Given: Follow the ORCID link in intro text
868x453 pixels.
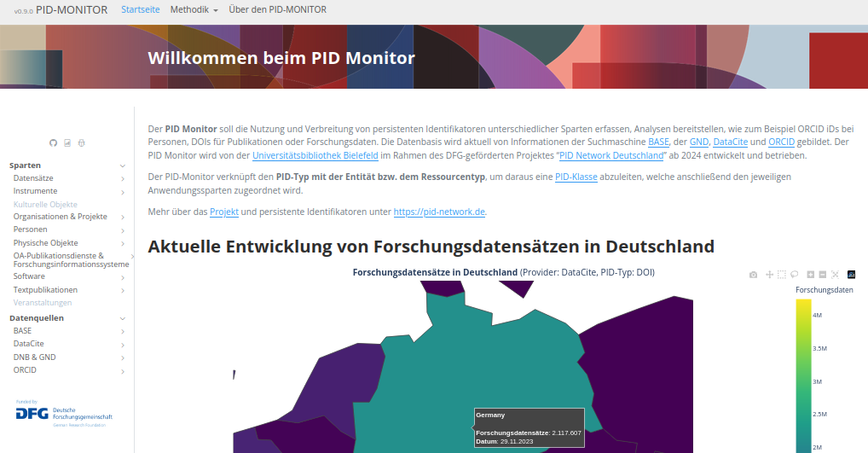Looking at the screenshot, I should click(x=781, y=142).
